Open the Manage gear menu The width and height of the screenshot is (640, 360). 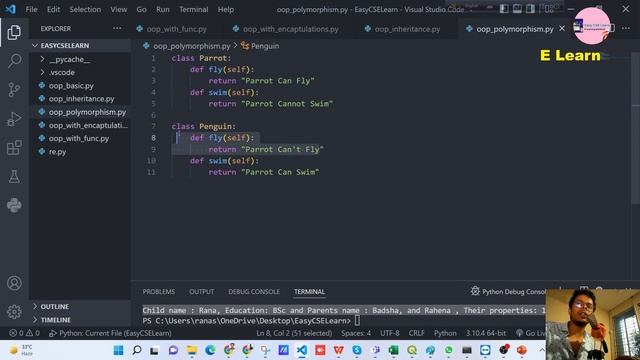[x=14, y=312]
